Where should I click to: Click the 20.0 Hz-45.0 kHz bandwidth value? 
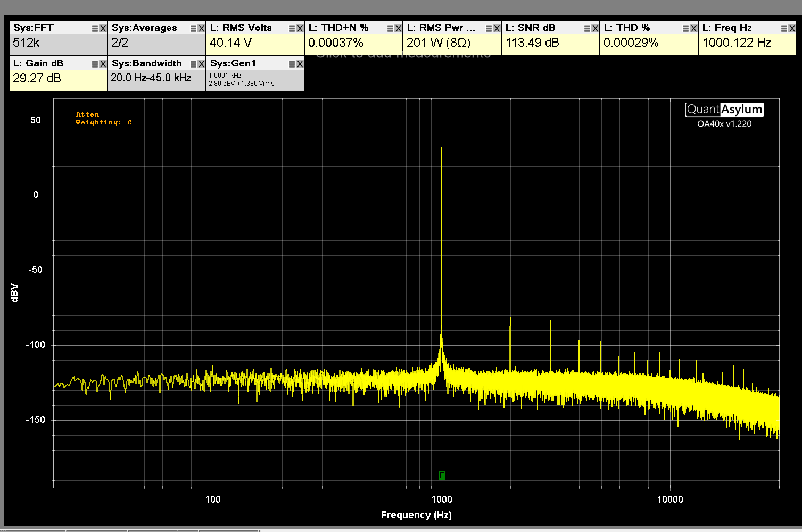click(x=151, y=78)
